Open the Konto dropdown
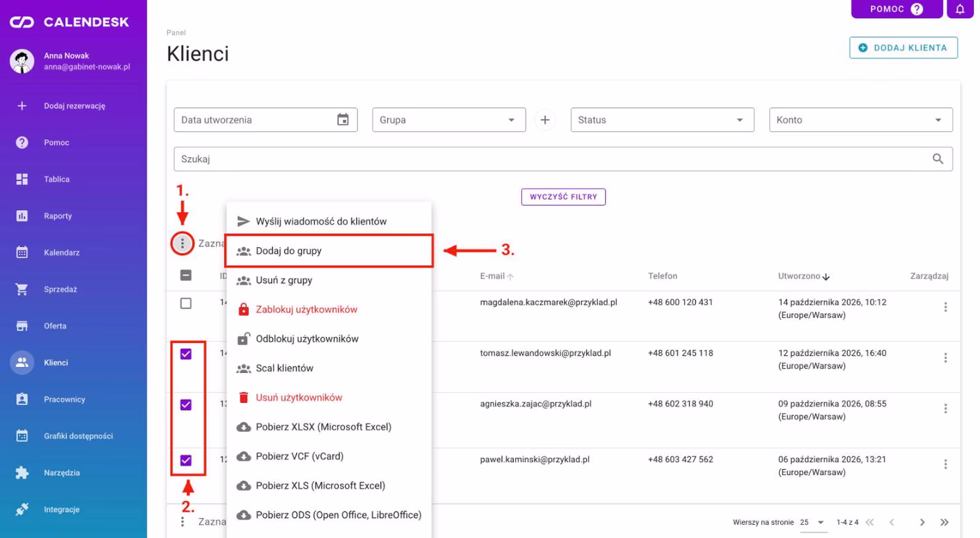 coord(861,120)
